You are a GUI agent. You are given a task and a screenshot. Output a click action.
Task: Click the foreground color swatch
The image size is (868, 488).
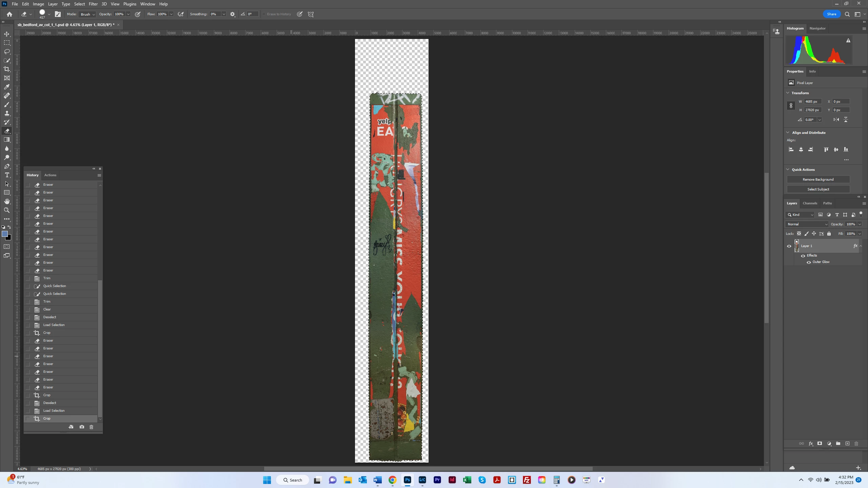coord(5,234)
